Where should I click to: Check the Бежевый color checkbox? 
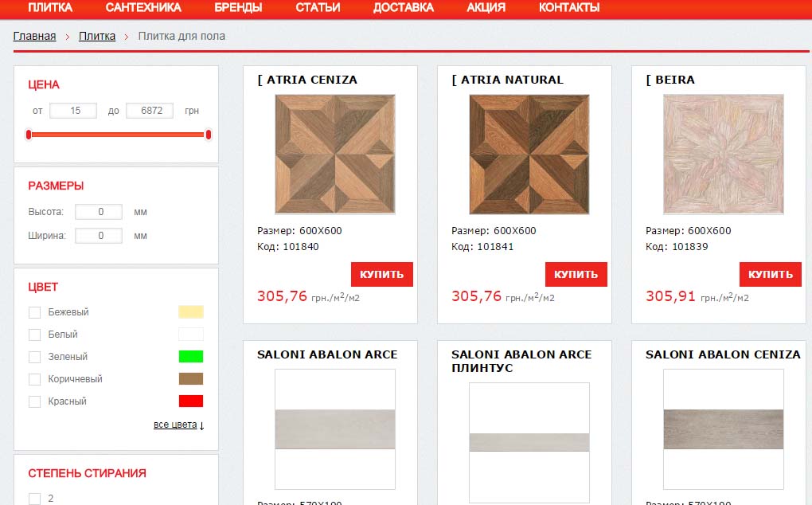(x=35, y=312)
